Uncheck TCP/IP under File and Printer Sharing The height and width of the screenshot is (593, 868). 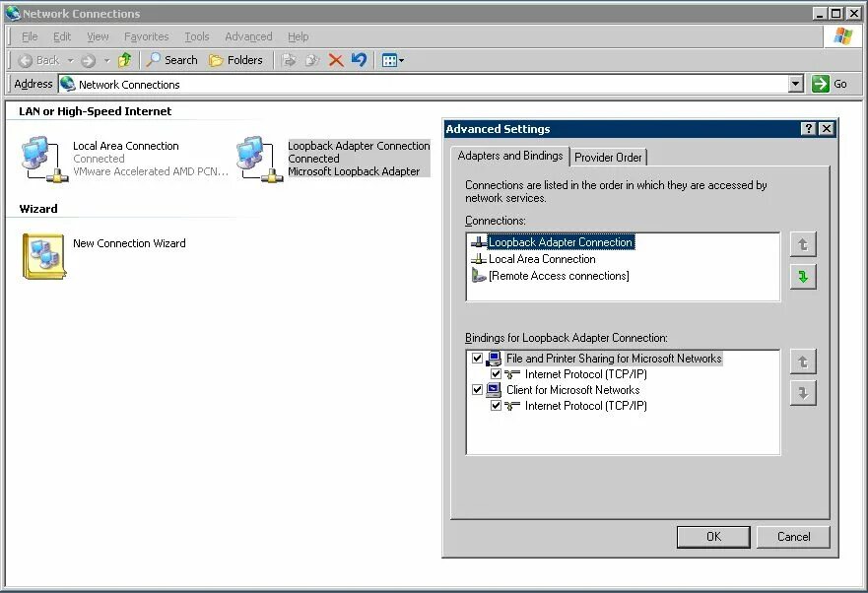[x=496, y=373]
